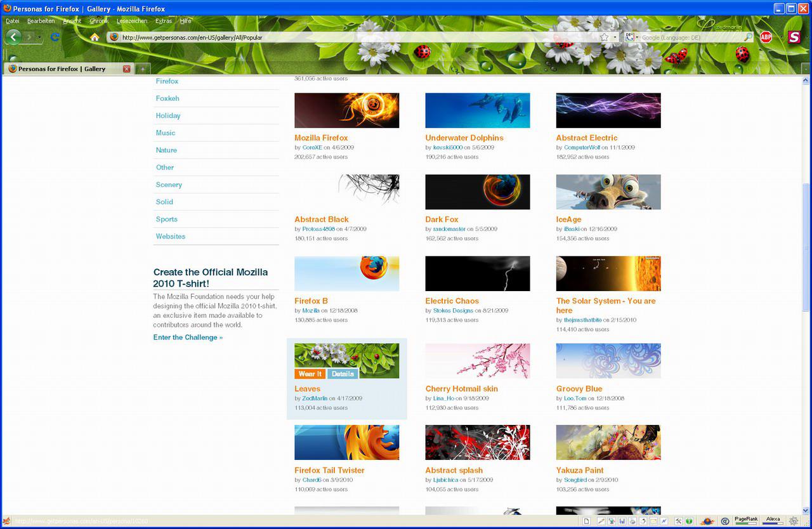This screenshot has height=529, width=812.
Task: Click the Cherry Hotmail skin thumbnail
Action: (x=478, y=361)
